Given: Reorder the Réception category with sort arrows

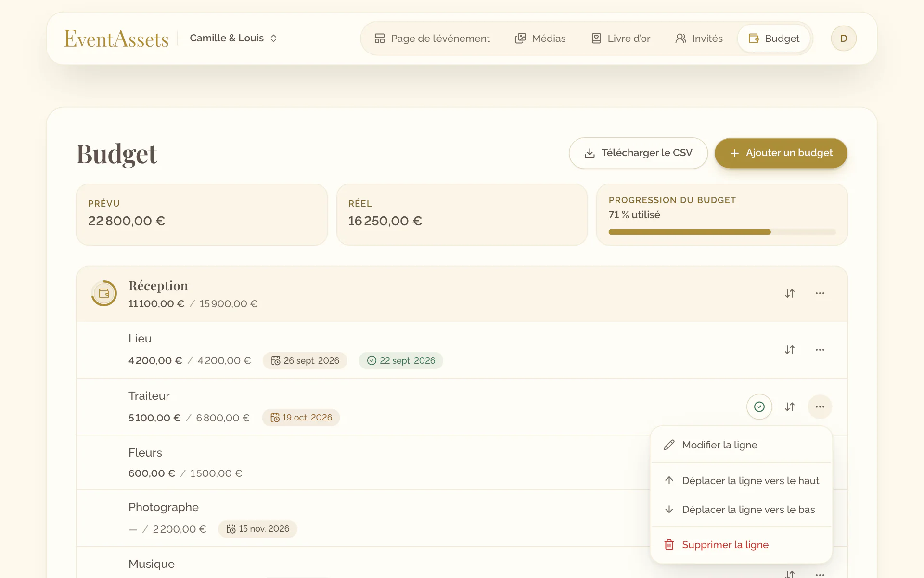Looking at the screenshot, I should [790, 293].
